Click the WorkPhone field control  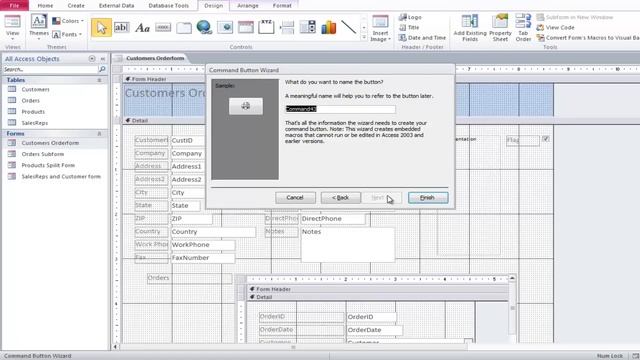(x=203, y=245)
